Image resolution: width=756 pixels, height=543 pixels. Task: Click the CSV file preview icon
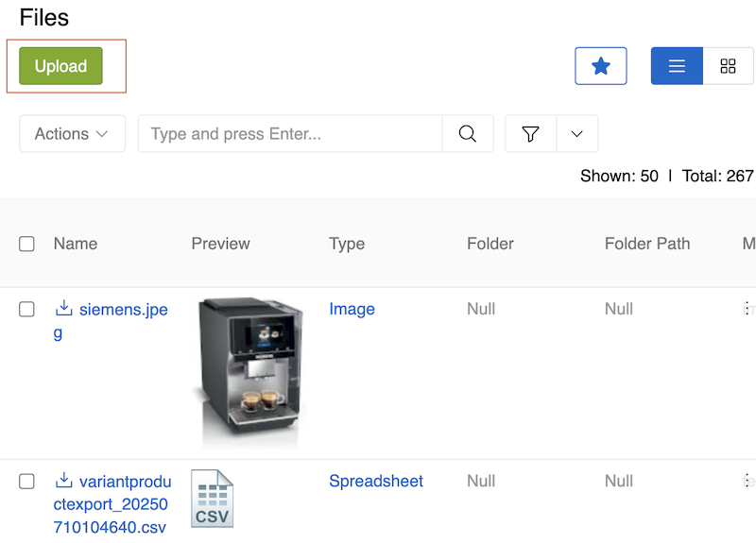(212, 499)
